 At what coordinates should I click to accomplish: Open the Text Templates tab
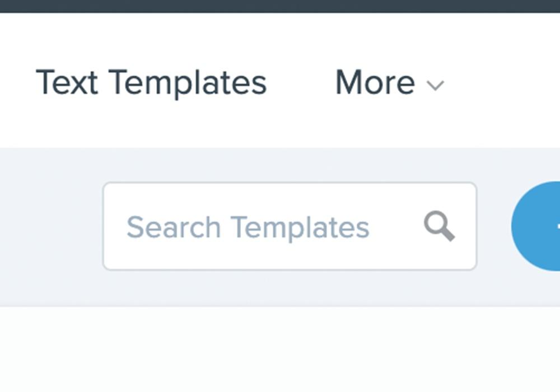pos(151,83)
